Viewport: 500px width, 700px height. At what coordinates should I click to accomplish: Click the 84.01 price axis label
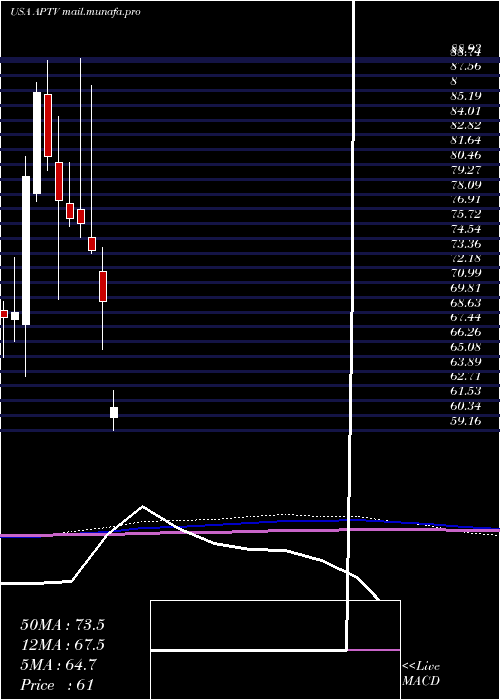tap(466, 111)
